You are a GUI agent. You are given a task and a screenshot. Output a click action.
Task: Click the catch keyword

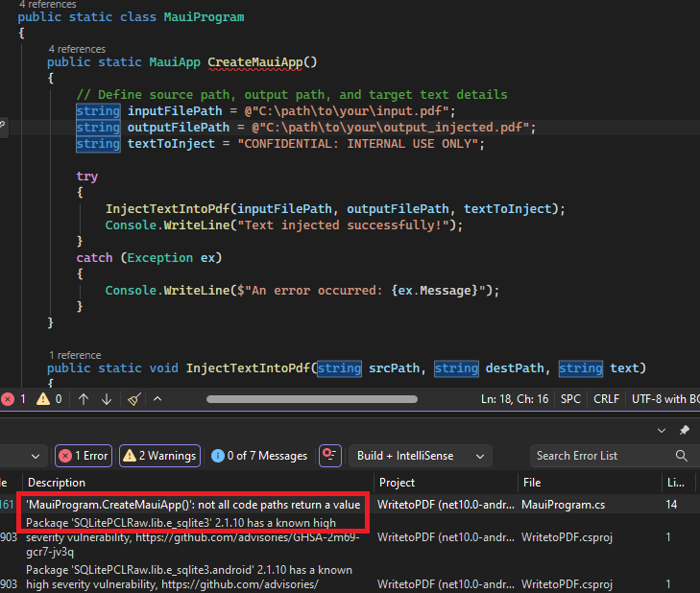(x=94, y=258)
